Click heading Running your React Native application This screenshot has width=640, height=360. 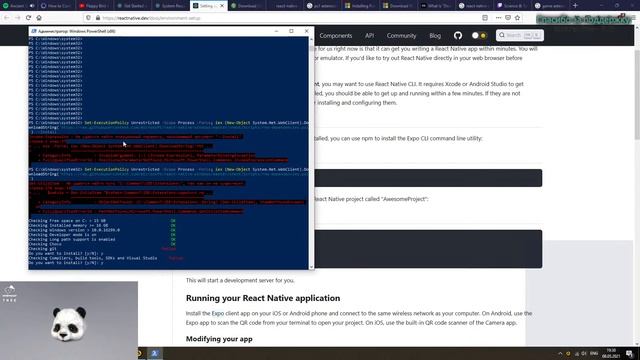pos(263,298)
